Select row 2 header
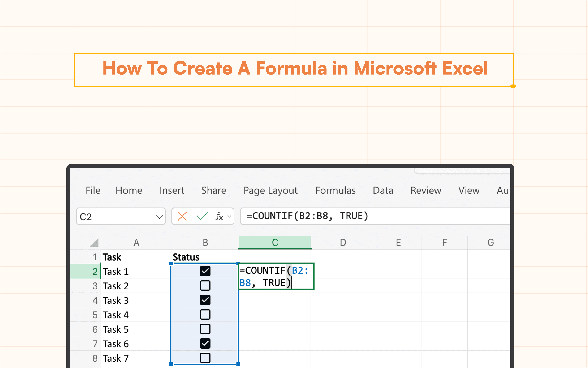The width and height of the screenshot is (588, 368). coord(86,271)
